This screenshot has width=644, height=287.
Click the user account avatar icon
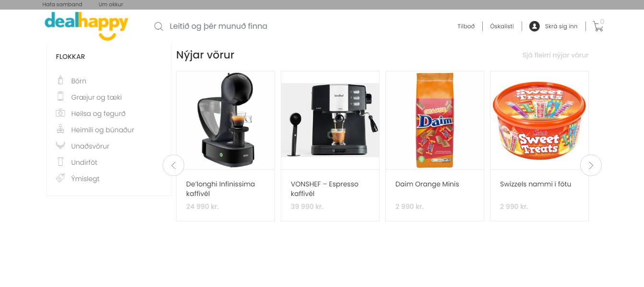pos(535,26)
